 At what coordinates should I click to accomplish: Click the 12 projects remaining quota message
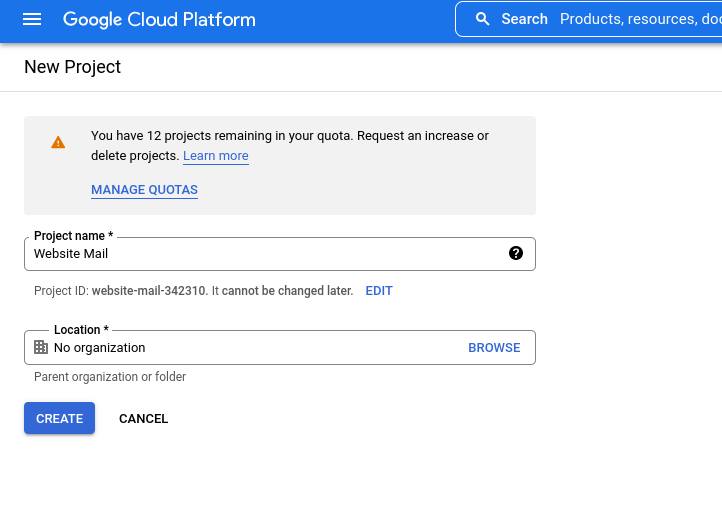coord(290,145)
